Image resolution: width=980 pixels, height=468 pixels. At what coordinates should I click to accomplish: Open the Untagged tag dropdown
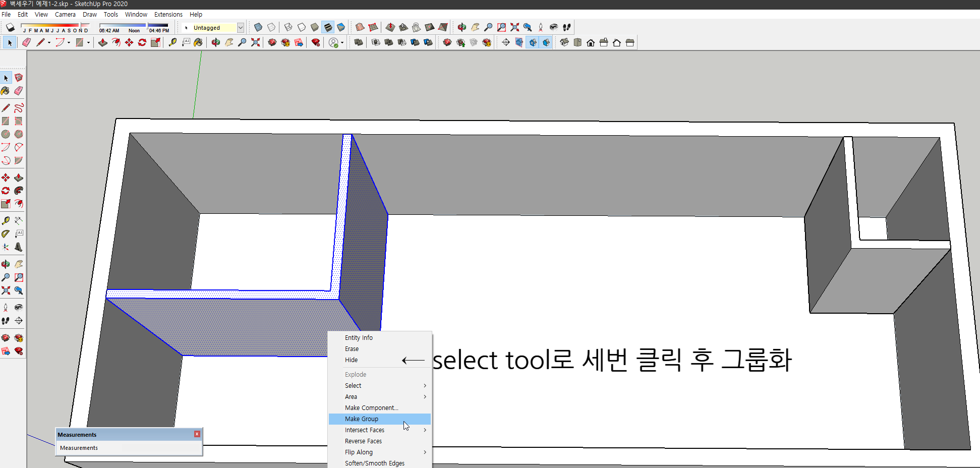[241, 27]
